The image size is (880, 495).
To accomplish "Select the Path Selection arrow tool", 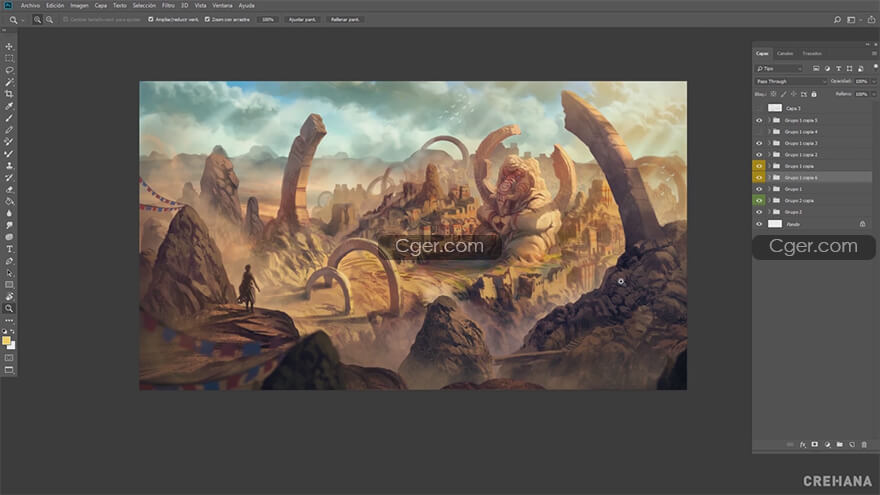I will (x=9, y=273).
